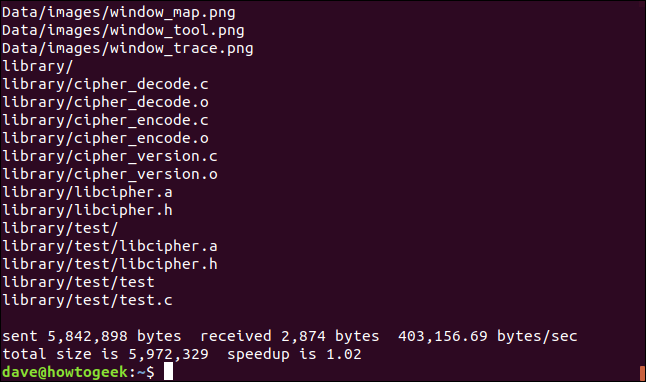Click the library/ directory line
The width and height of the screenshot is (646, 382).
point(37,67)
